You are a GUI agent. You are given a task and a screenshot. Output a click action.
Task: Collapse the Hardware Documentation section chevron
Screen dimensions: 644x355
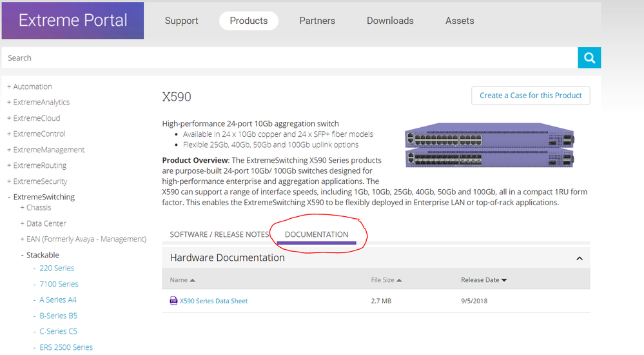click(579, 258)
